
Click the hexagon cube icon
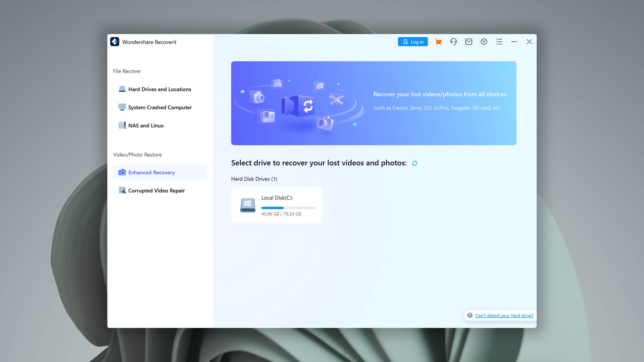point(484,42)
